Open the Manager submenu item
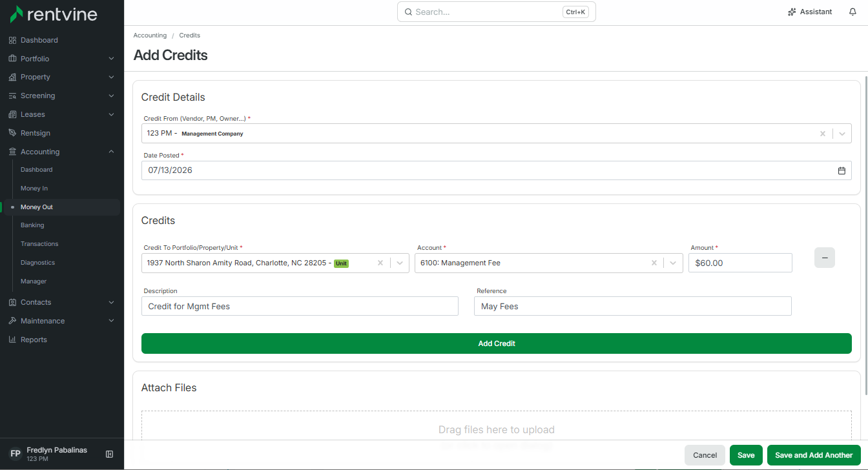This screenshot has height=470, width=868. point(34,281)
